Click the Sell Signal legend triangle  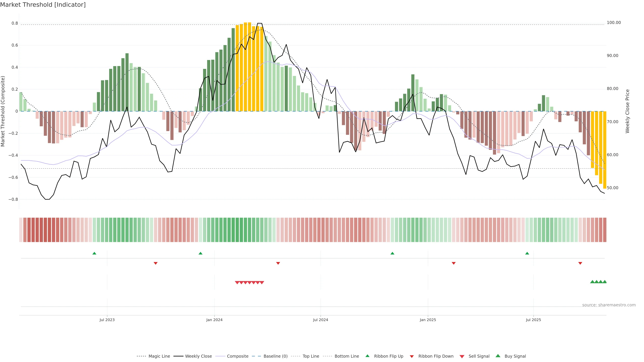[462, 356]
